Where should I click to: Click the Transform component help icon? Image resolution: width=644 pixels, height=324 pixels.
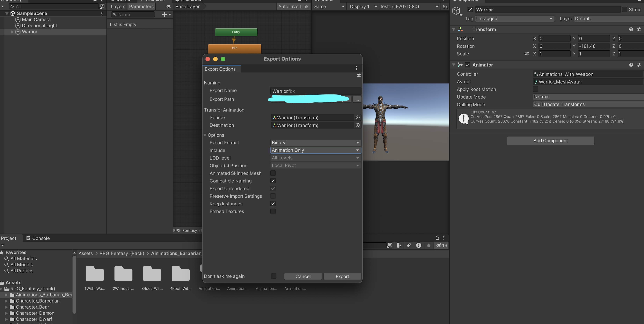[631, 30]
